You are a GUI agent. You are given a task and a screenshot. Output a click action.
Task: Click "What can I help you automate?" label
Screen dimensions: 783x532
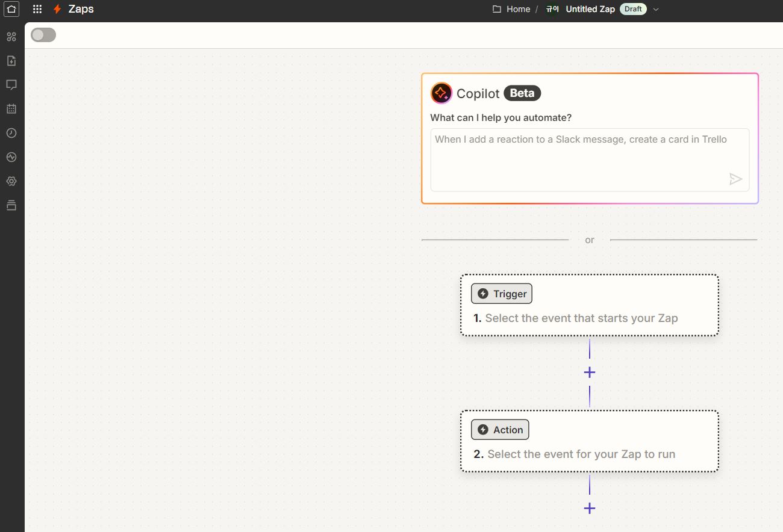pyautogui.click(x=501, y=118)
